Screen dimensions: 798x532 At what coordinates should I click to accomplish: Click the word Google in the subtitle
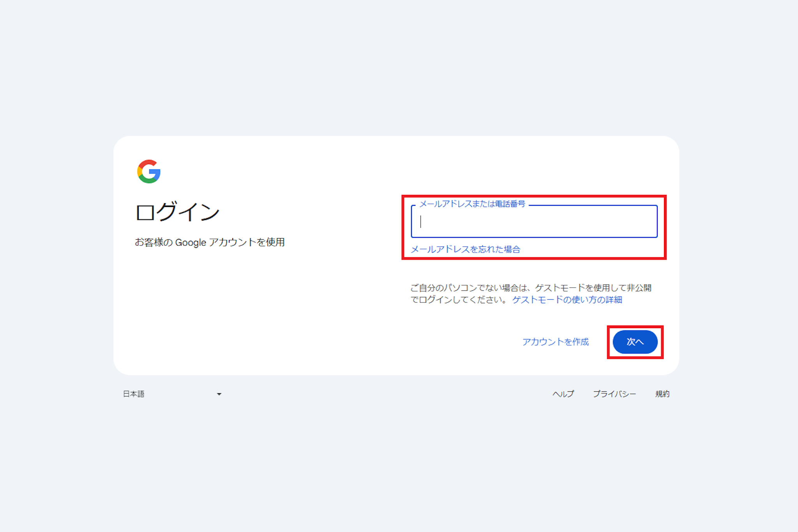pyautogui.click(x=191, y=242)
